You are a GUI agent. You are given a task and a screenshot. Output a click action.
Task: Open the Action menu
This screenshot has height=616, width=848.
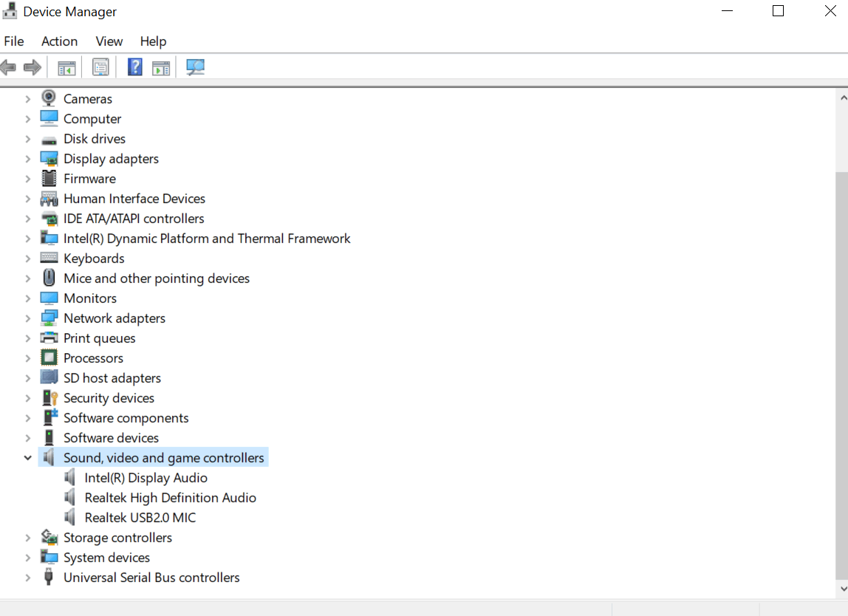tap(59, 41)
